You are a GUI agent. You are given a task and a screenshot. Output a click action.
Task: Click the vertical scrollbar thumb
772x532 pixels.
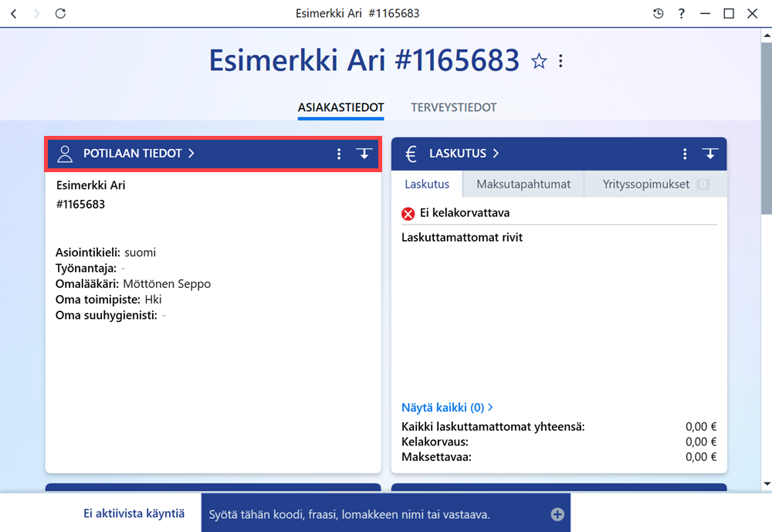(x=767, y=128)
